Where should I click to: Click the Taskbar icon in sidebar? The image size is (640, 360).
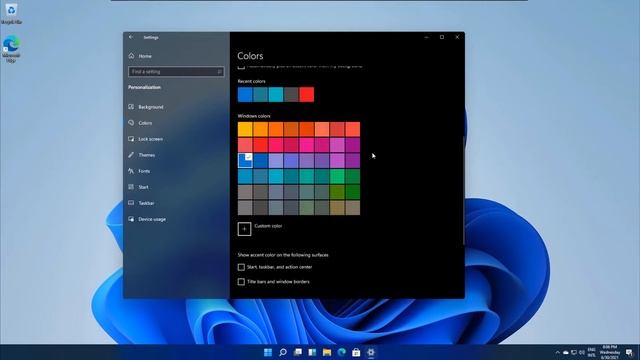[131, 203]
